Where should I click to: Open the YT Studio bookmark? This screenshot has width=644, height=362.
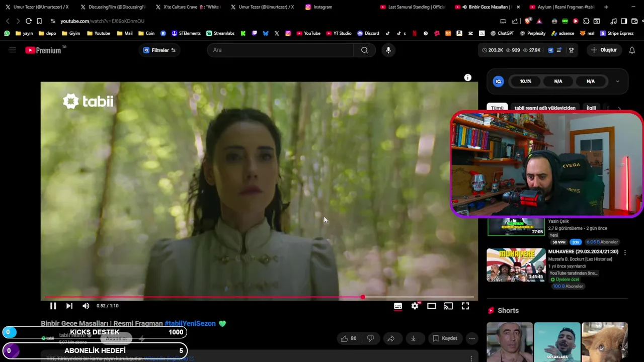pos(339,33)
